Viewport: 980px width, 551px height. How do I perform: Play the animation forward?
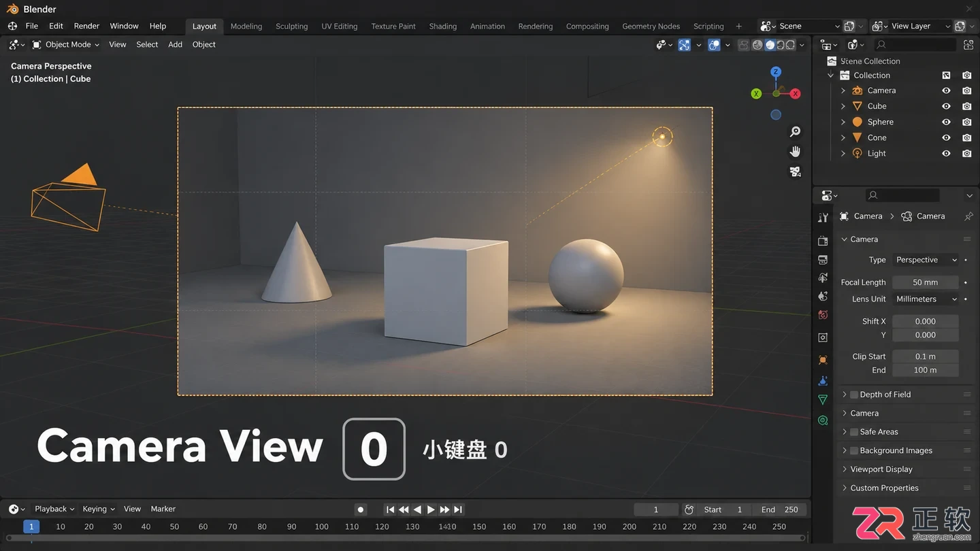point(431,510)
